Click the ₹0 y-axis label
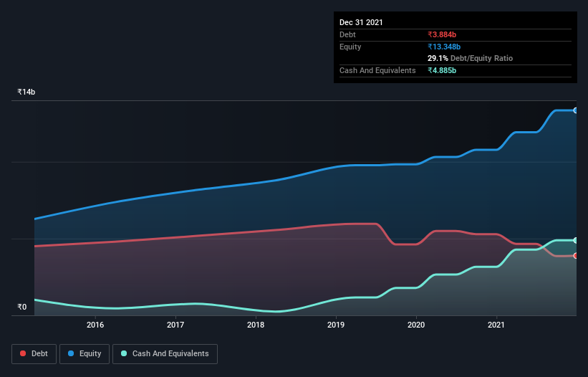This screenshot has width=588, height=377. pyautogui.click(x=22, y=307)
